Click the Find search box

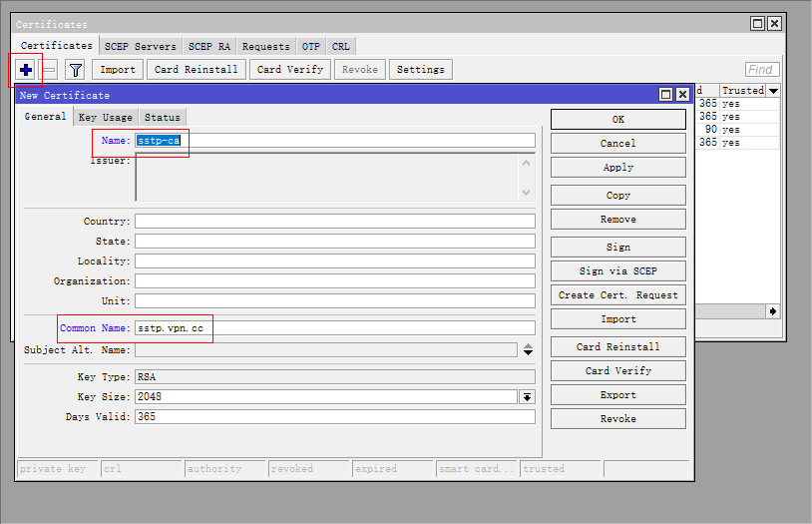click(762, 70)
